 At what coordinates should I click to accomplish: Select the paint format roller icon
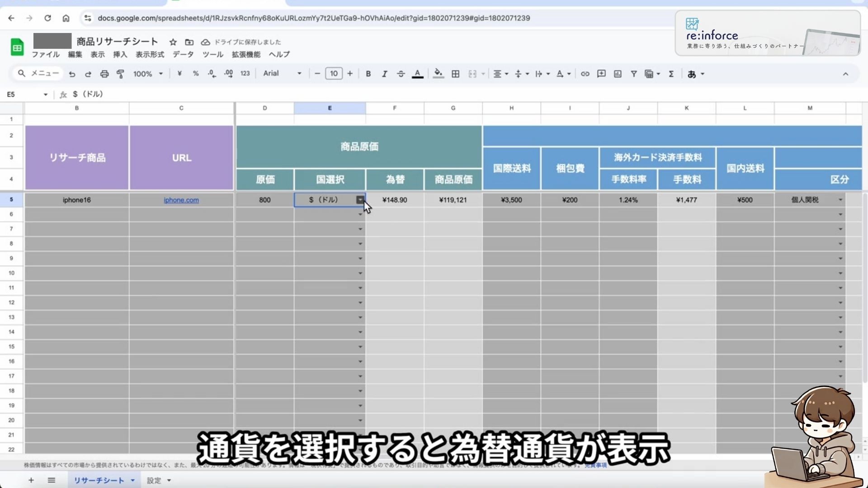120,74
